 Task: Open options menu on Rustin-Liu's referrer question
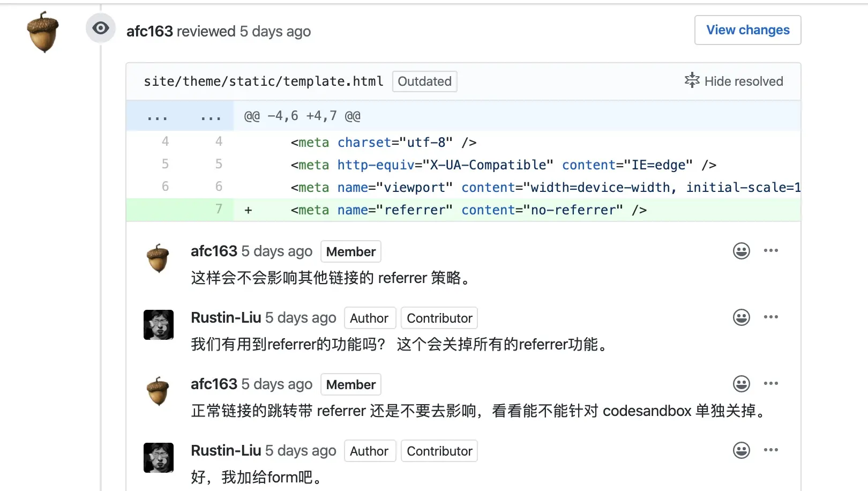click(x=771, y=317)
